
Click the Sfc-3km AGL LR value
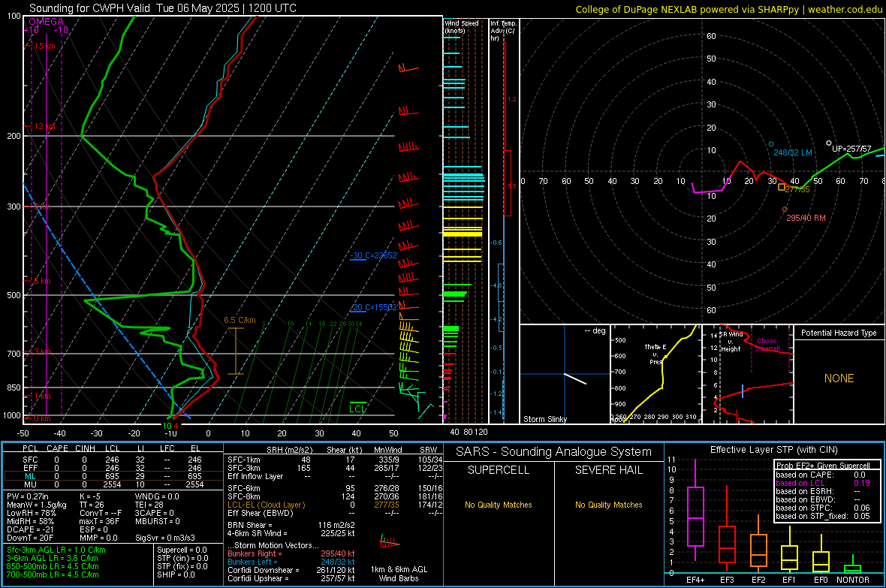[x=56, y=550]
